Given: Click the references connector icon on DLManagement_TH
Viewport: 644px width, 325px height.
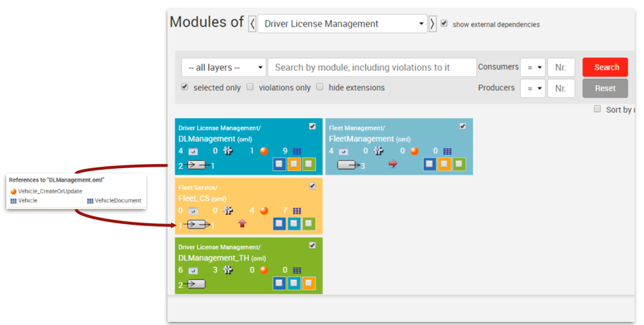Looking at the screenshot, I should coord(195,284).
